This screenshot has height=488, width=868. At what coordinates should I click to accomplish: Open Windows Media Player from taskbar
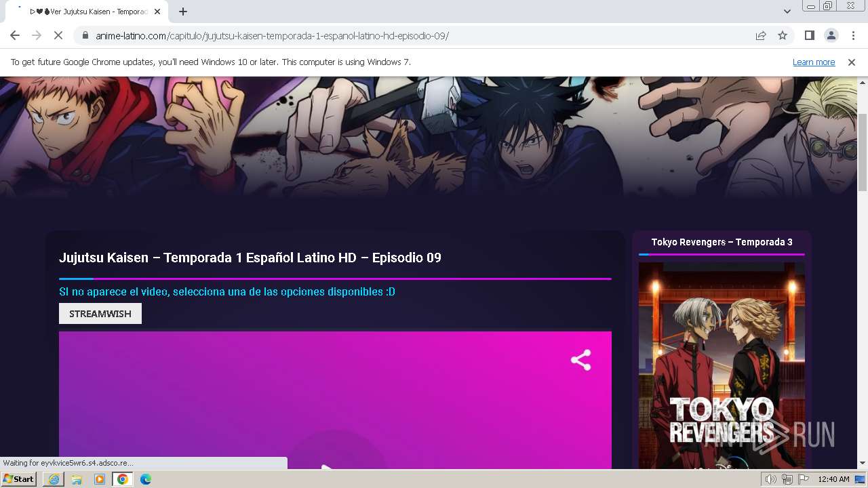[x=100, y=479]
